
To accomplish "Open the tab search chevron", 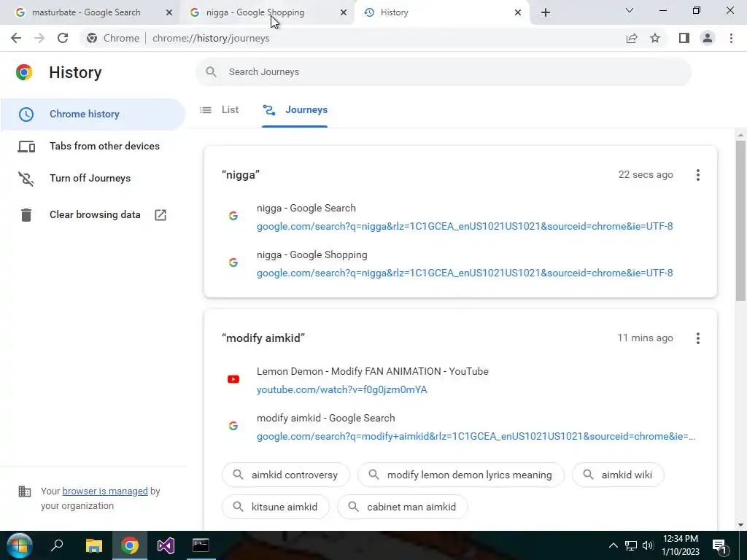I will [x=630, y=10].
